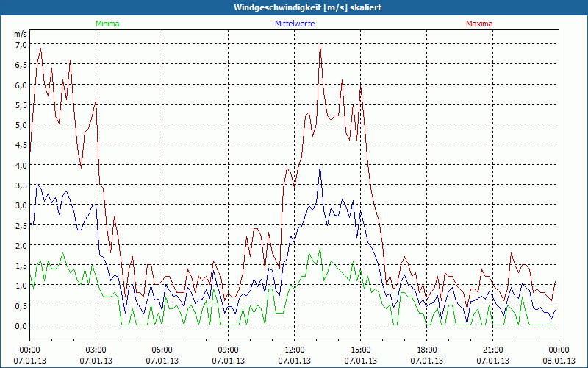This screenshot has width=588, height=368.
Task: Click the '09:00' time axis label
Action: coord(229,350)
